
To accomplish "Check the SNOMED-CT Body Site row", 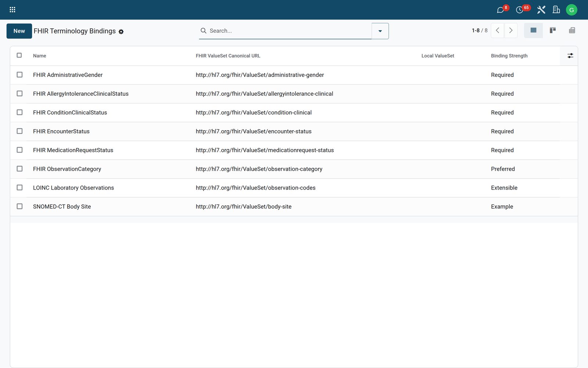I will point(19,206).
